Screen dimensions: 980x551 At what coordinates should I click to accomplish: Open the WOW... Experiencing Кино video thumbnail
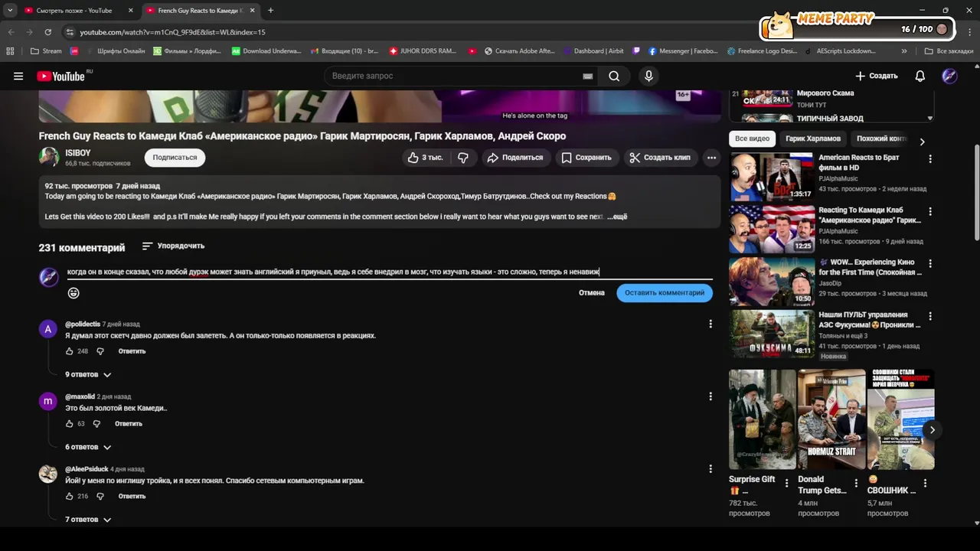771,281
